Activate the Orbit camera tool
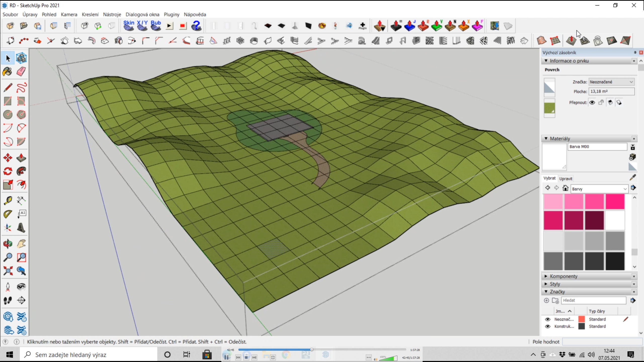The width and height of the screenshot is (644, 362). (x=8, y=244)
